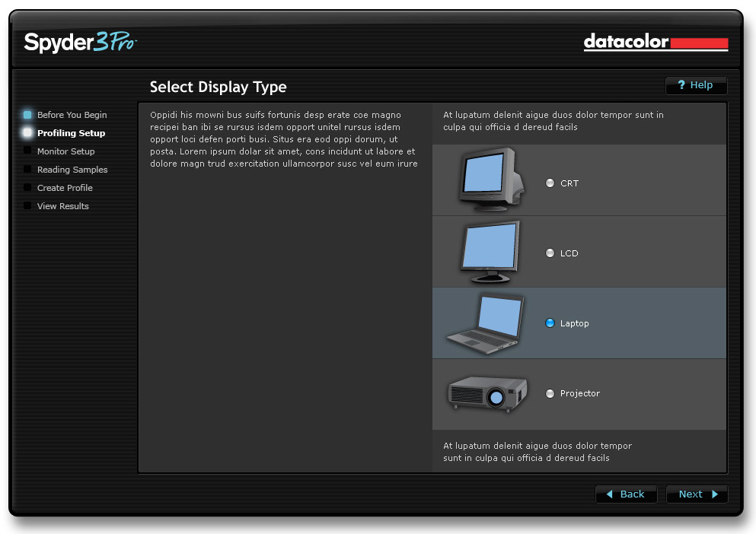756x534 pixels.
Task: Click the 'Oppidi his mowni' description paragraph
Action: [283, 139]
